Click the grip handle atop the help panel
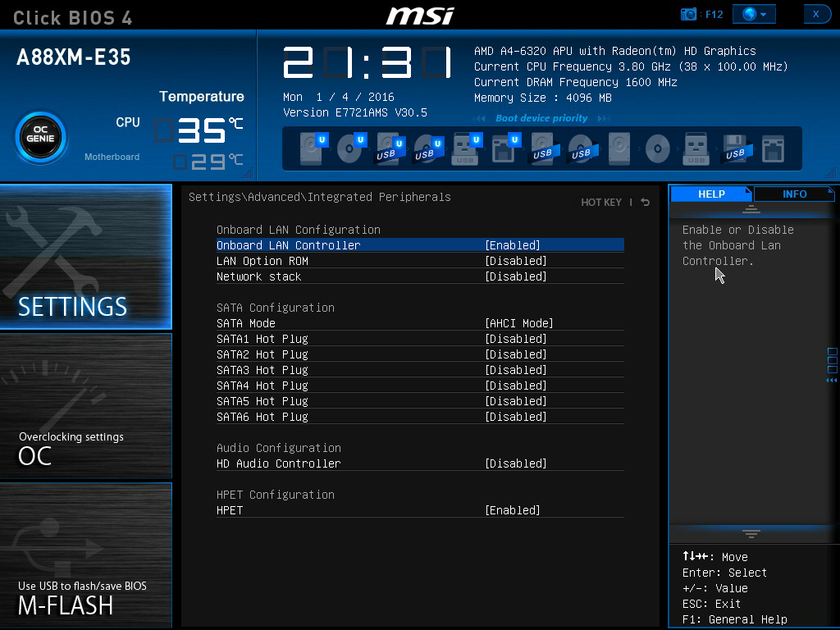Screen dimensions: 840x630 tap(751, 209)
